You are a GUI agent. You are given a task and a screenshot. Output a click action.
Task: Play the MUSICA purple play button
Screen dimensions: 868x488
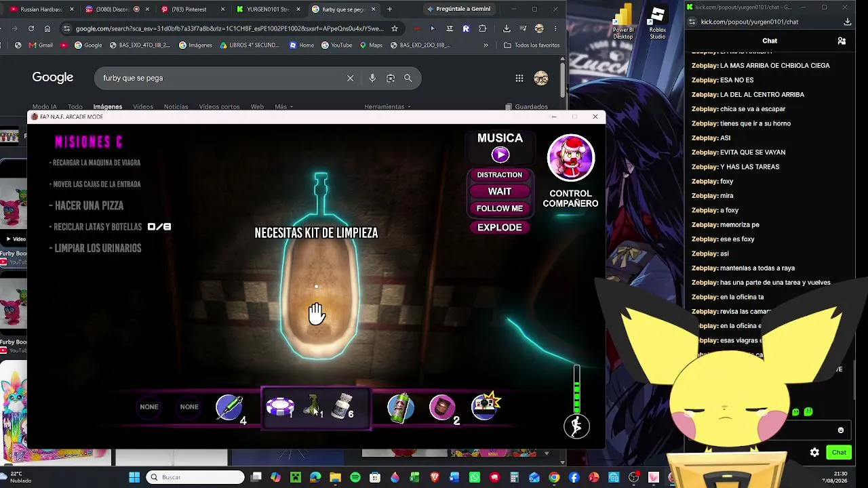click(x=500, y=155)
